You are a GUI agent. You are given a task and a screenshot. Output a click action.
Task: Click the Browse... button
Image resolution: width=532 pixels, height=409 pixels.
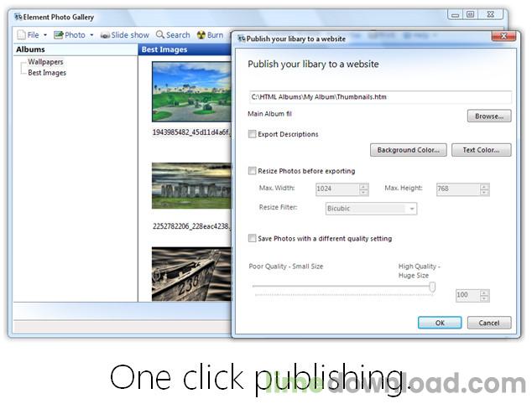[489, 116]
